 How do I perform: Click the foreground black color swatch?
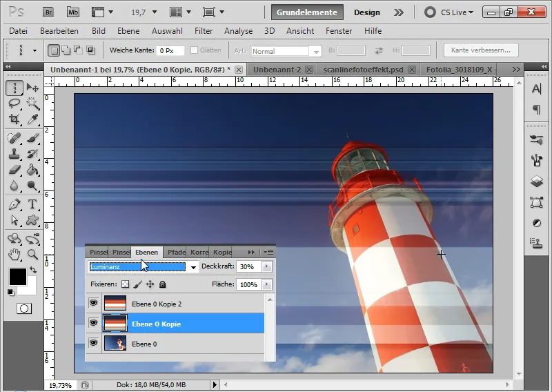18,277
